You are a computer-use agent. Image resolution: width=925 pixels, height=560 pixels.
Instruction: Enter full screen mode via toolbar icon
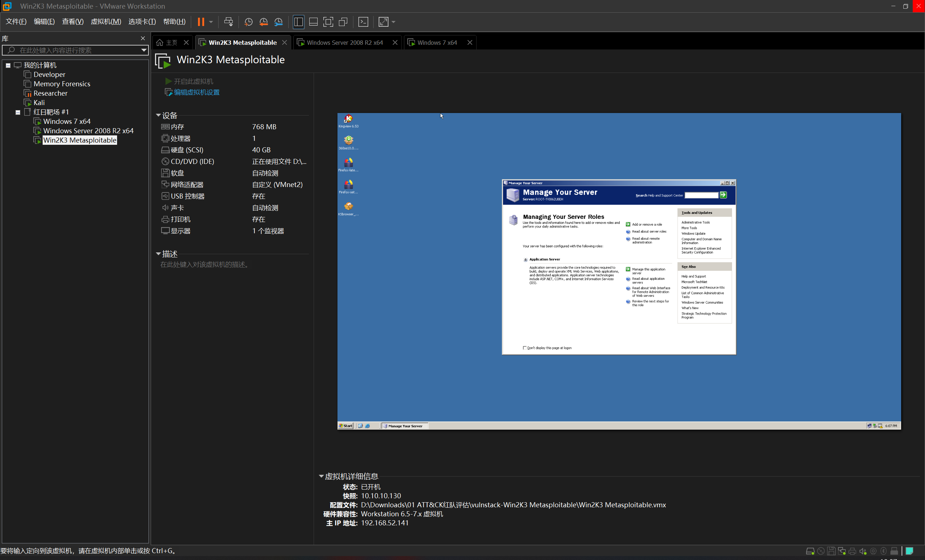click(328, 22)
